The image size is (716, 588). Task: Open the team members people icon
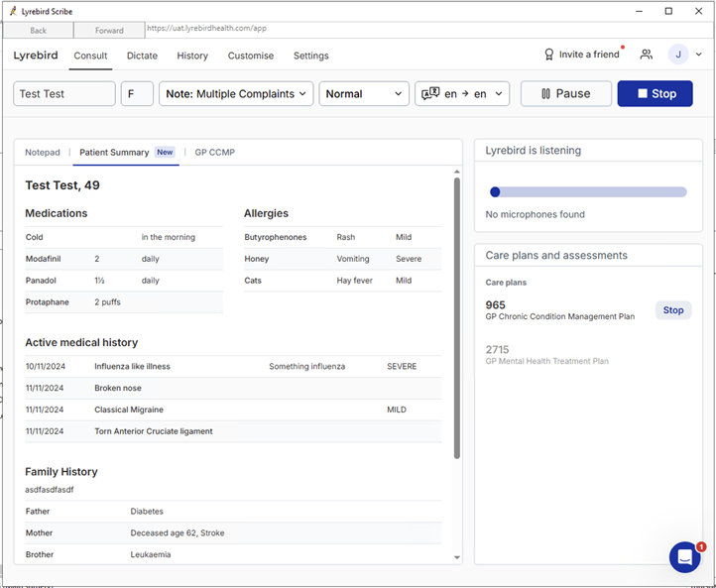tap(646, 55)
